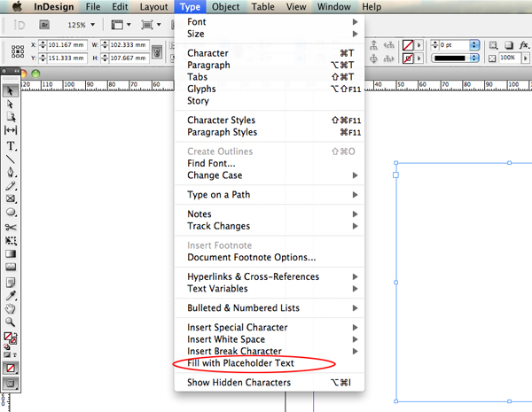Select the Rectangle Frame tool
Screen dimensions: 532x412
pyautogui.click(x=10, y=199)
